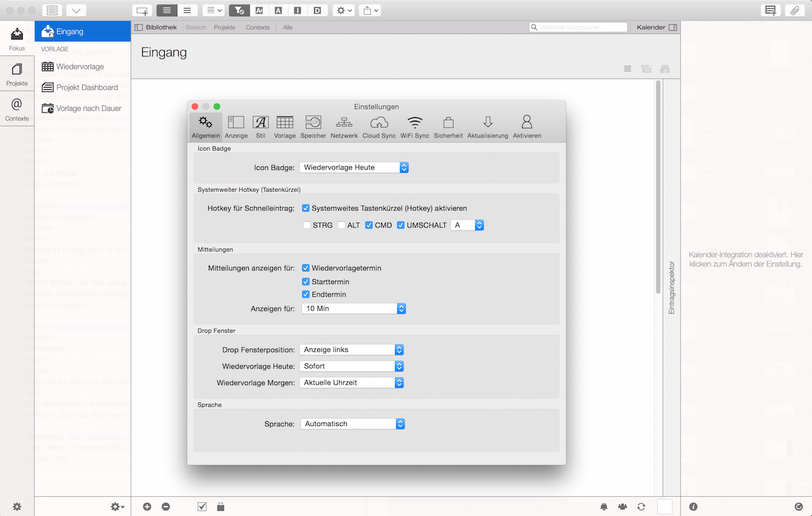The height and width of the screenshot is (516, 812).
Task: Select Eingang in the source list
Action: 82,31
